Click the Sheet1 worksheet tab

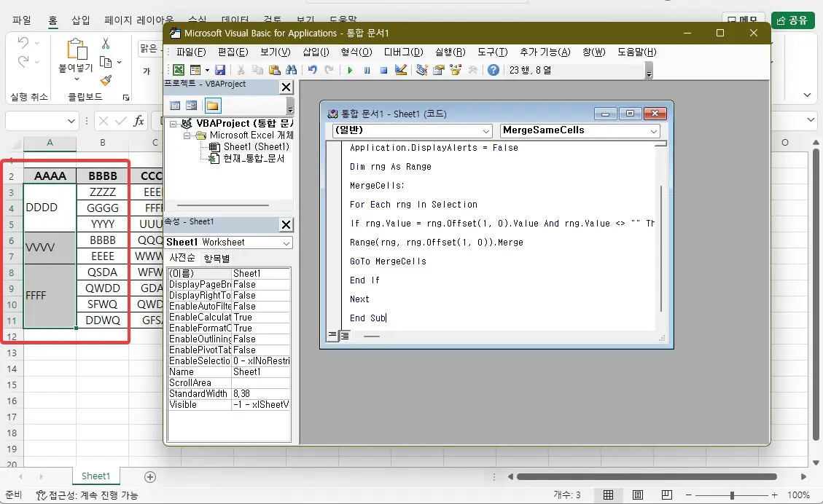(x=95, y=476)
